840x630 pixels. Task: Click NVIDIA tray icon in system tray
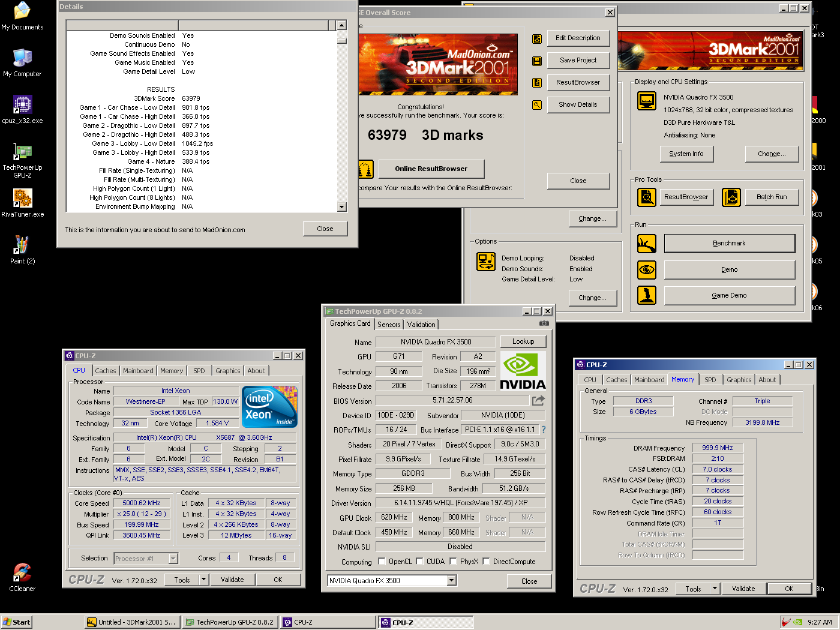[x=797, y=622]
